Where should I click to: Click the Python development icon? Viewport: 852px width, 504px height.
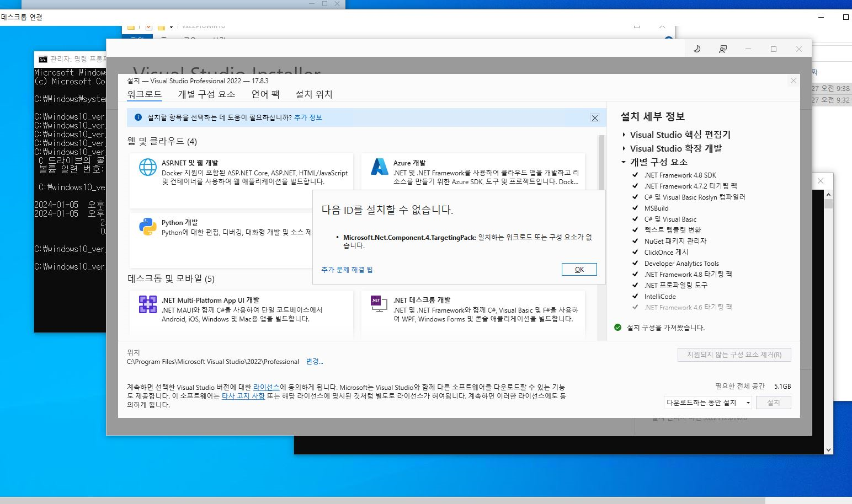(148, 227)
